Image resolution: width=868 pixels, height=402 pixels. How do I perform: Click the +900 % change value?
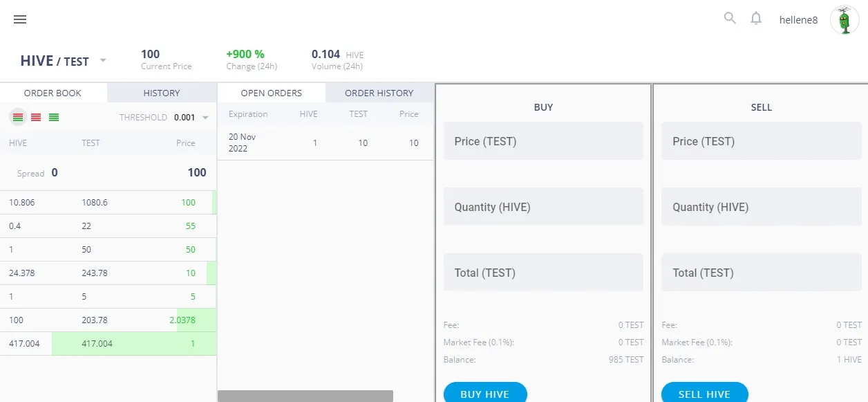[245, 54]
